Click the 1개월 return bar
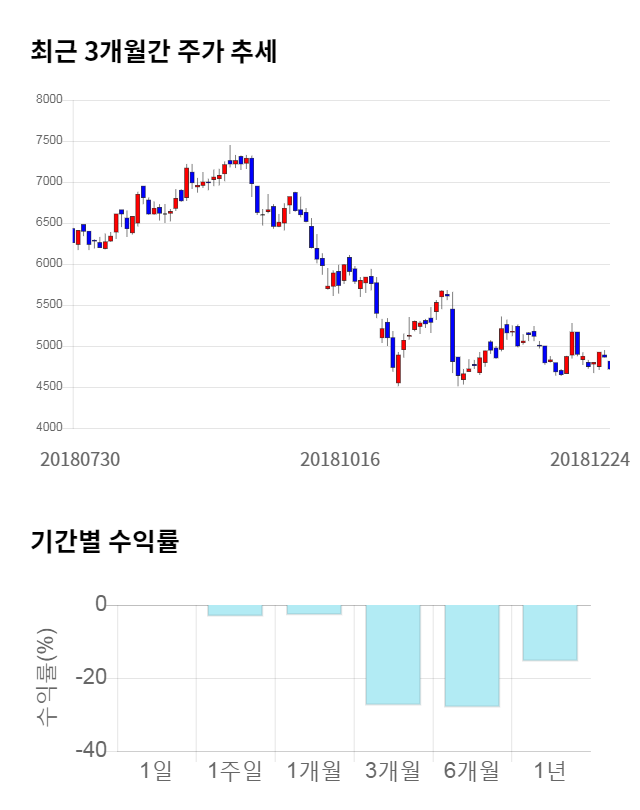Image resolution: width=640 pixels, height=810 pixels. coord(314,609)
